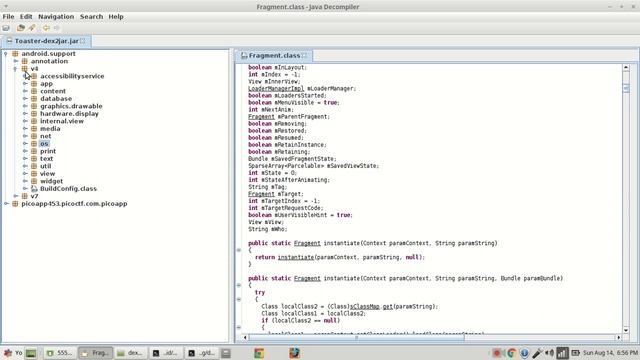
Task: Click the v7 package icon
Action: (24, 196)
